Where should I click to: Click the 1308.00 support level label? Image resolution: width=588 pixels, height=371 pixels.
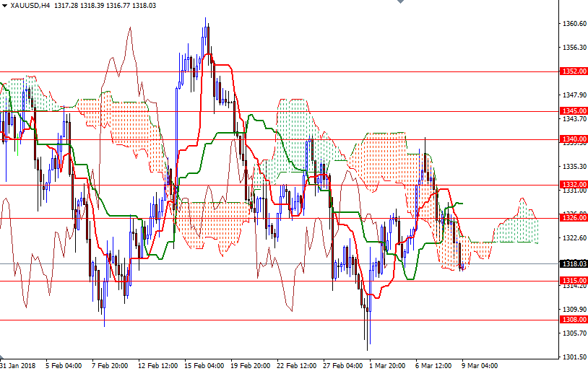[574, 319]
